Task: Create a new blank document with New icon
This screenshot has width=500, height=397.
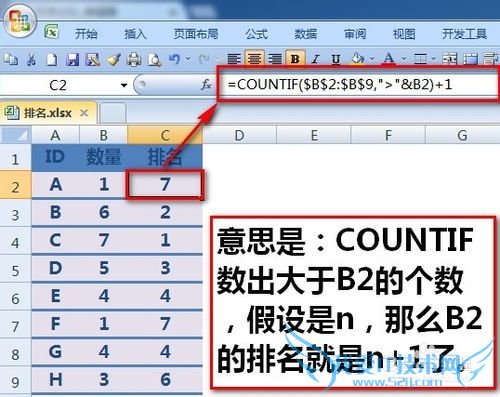Action: 52,60
